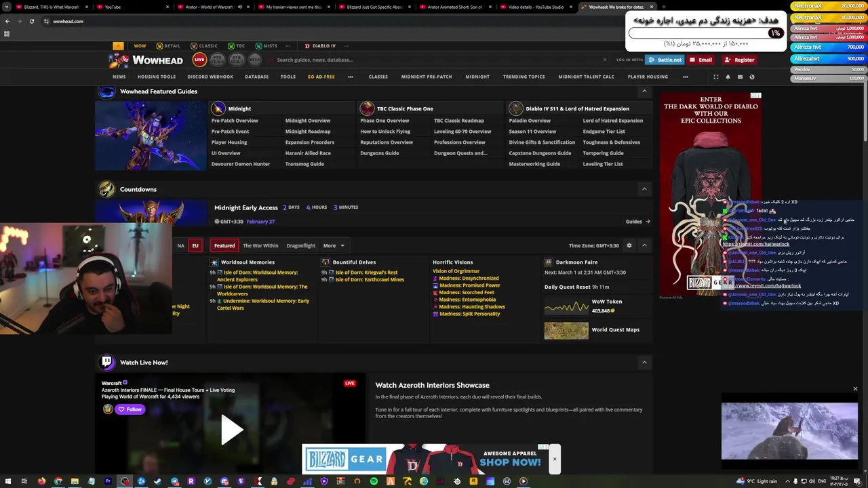The height and width of the screenshot is (488, 868).
Task: Play the Warcraft live stream video
Action: [231, 430]
